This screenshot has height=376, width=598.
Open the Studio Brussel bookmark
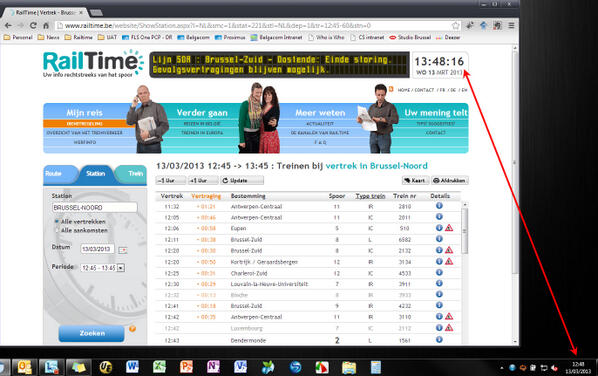pyautogui.click(x=410, y=37)
